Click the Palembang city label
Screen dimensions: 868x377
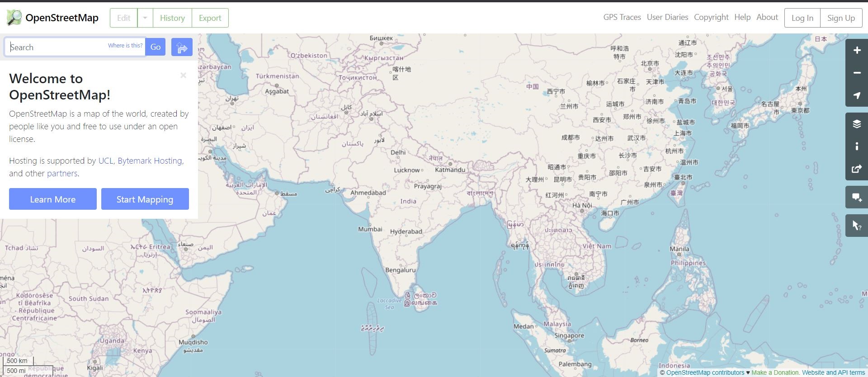click(575, 364)
